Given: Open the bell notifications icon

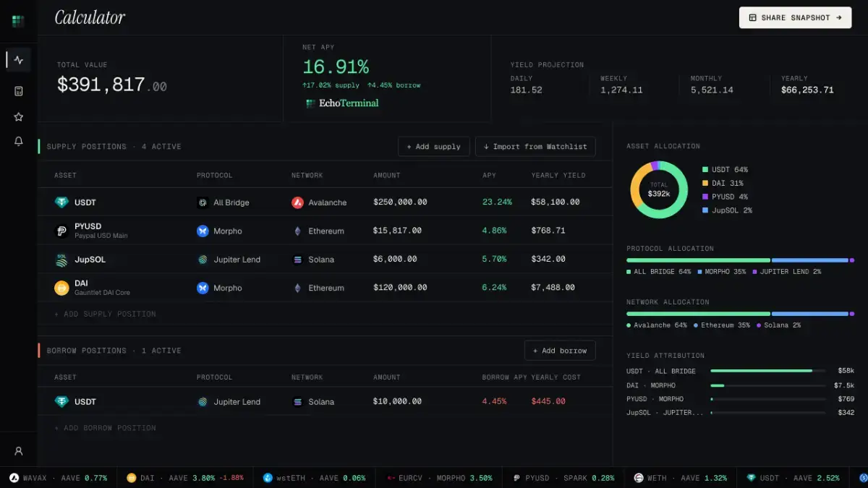Looking at the screenshot, I should (19, 141).
